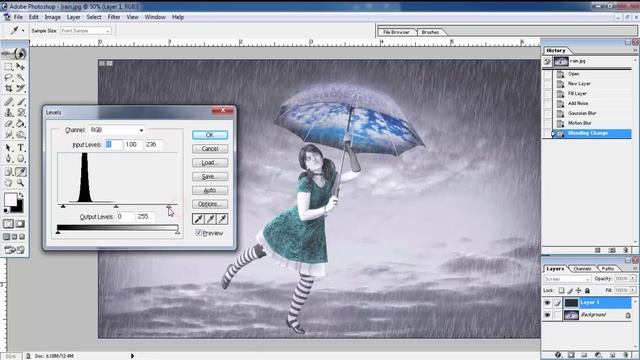The height and width of the screenshot is (360, 640).
Task: Click Jump to ImageReady icon
Action: 14,250
